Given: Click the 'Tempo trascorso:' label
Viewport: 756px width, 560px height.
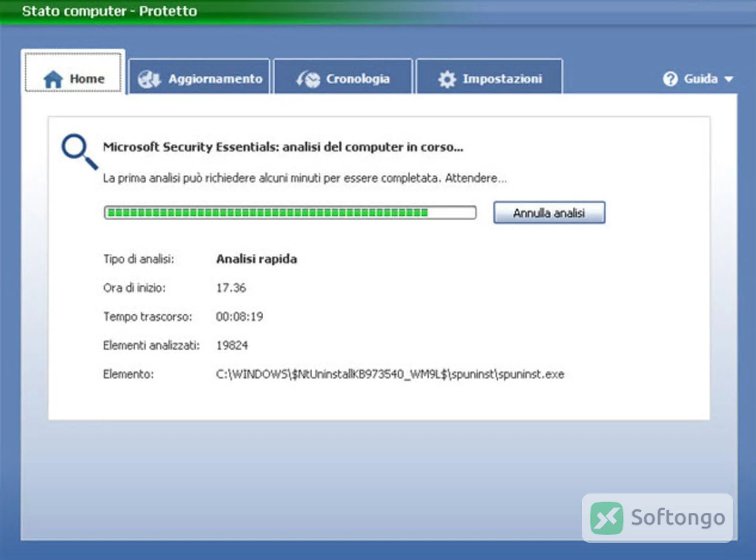Looking at the screenshot, I should point(148,316).
